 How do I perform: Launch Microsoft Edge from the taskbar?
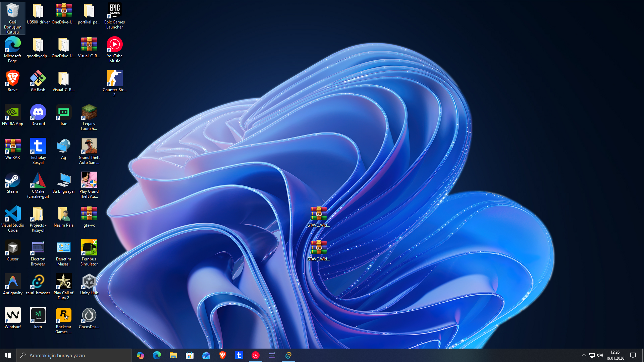point(157,355)
